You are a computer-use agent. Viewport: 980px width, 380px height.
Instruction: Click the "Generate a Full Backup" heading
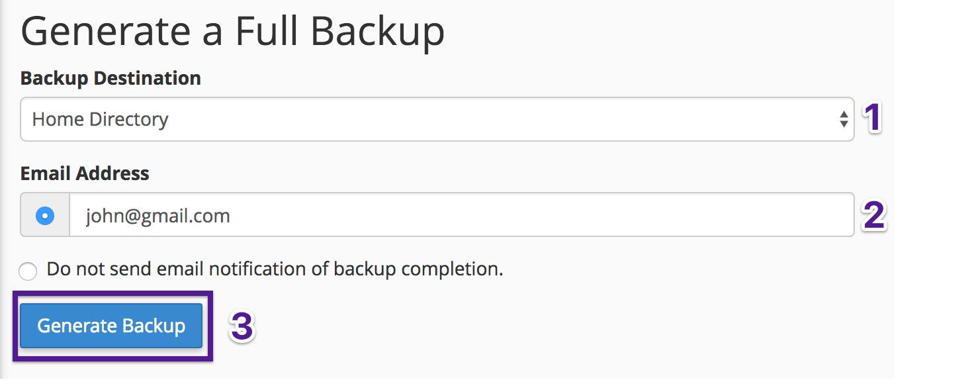click(232, 31)
